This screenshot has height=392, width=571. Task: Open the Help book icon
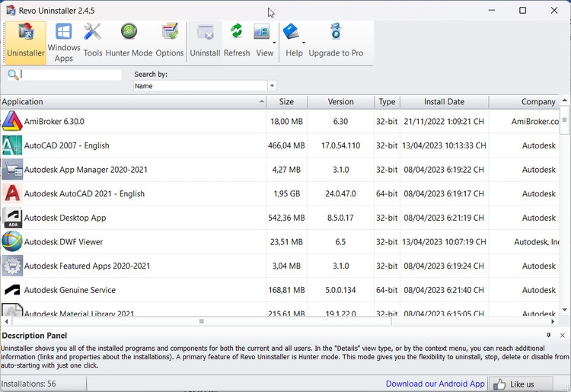(x=291, y=31)
